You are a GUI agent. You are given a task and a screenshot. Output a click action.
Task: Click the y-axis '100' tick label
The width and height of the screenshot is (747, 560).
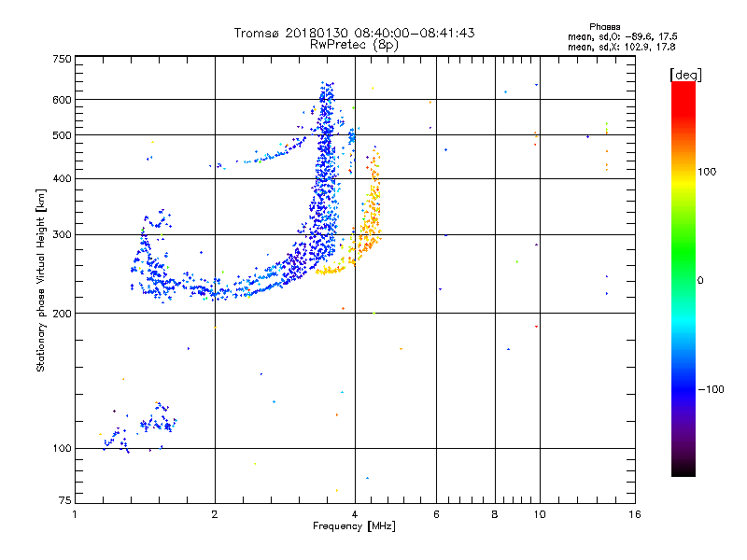click(62, 448)
